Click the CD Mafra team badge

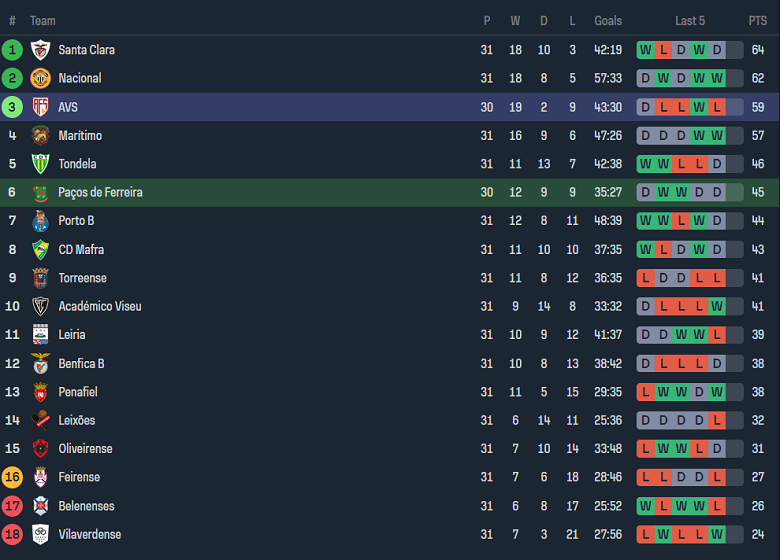40,249
